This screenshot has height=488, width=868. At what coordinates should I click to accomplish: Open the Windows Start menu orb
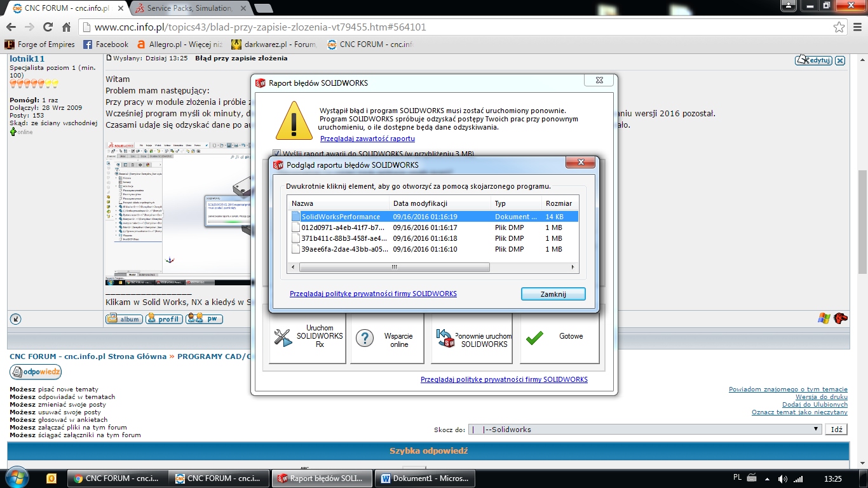point(18,478)
